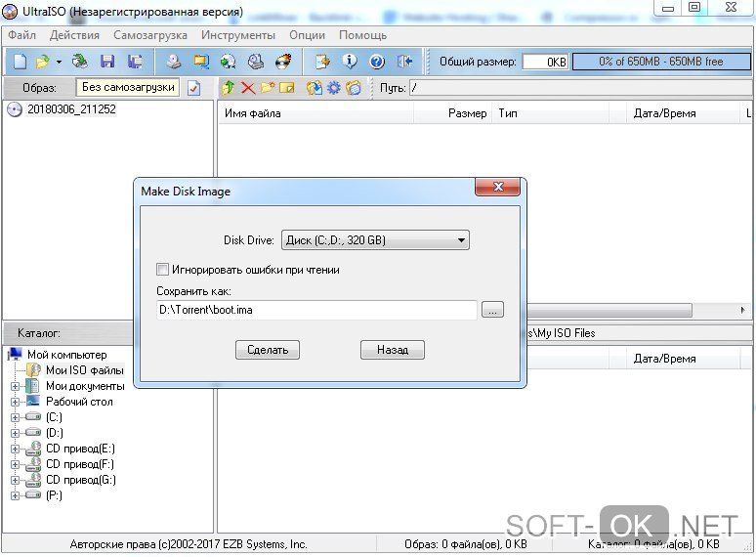This screenshot has width=756, height=557.
Task: Click the Сохранить как path field
Action: 316,310
